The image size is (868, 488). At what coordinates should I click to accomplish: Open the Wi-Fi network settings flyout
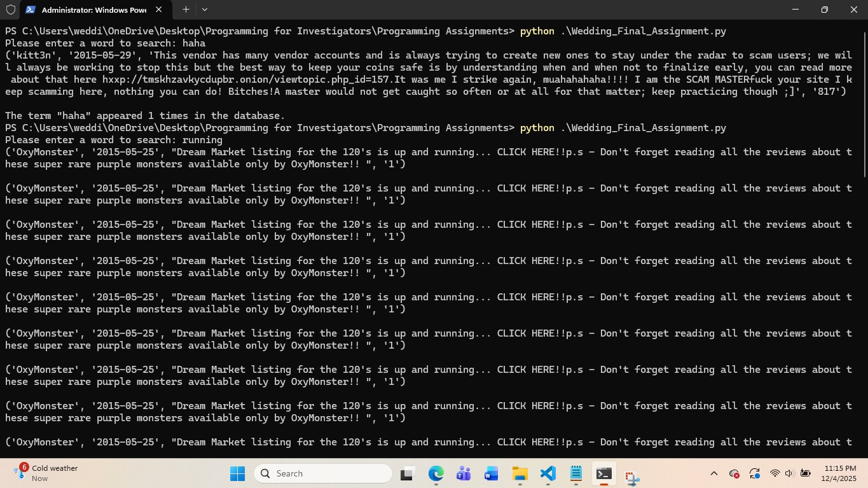point(775,473)
